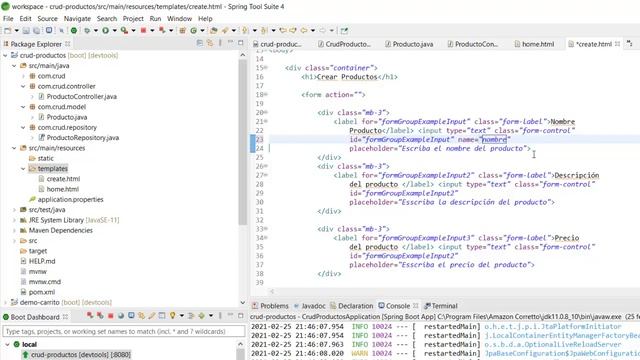Click the red Stop icon in main toolbar
Viewport: 640px width, 360px height.
(143, 31)
